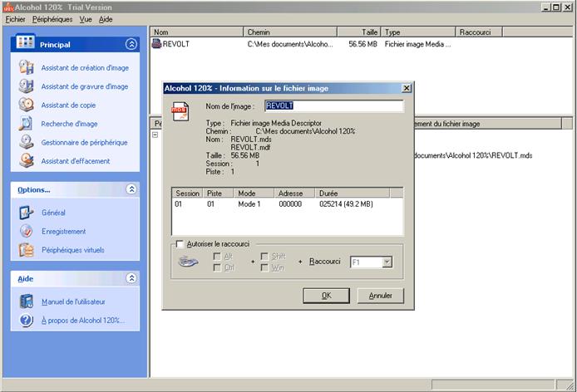The height and width of the screenshot is (392, 577).
Task: Toggle the Shift modifier checkbox
Action: tap(264, 257)
